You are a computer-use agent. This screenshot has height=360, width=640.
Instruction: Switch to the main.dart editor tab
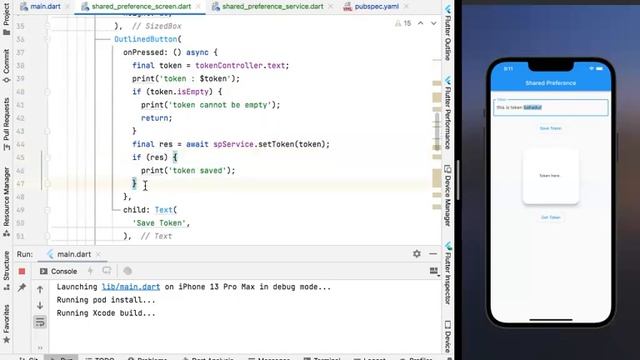40,7
